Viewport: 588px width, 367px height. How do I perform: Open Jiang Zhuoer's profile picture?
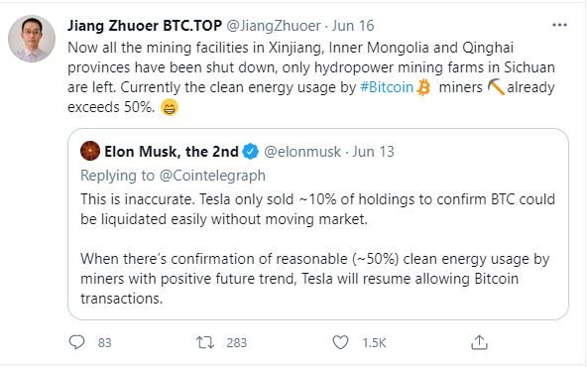click(x=32, y=39)
